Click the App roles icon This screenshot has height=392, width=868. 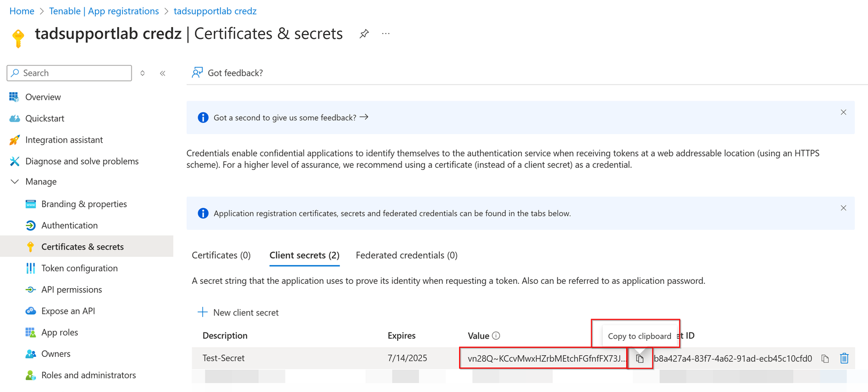[x=30, y=332]
